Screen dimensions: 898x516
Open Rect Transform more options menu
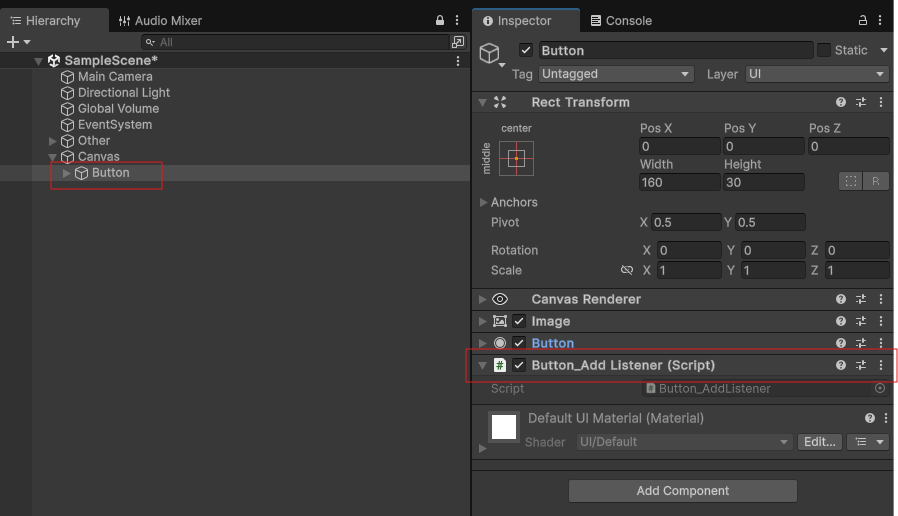[x=881, y=102]
